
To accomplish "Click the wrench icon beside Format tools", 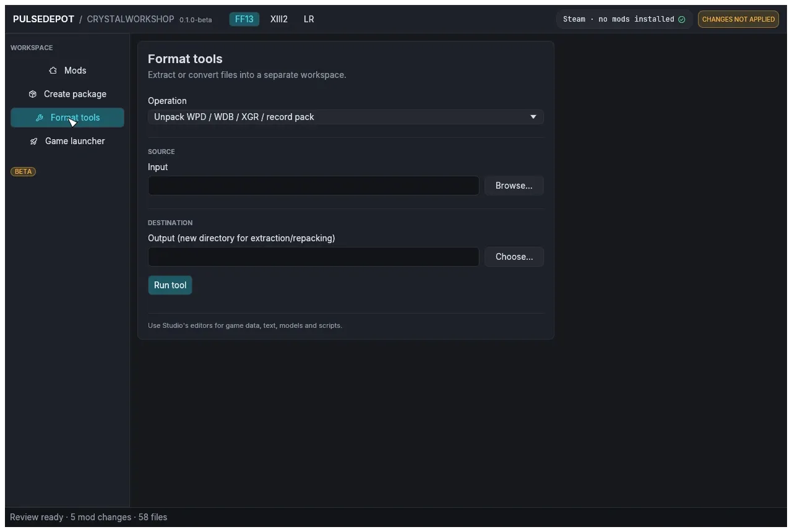I will click(x=40, y=118).
